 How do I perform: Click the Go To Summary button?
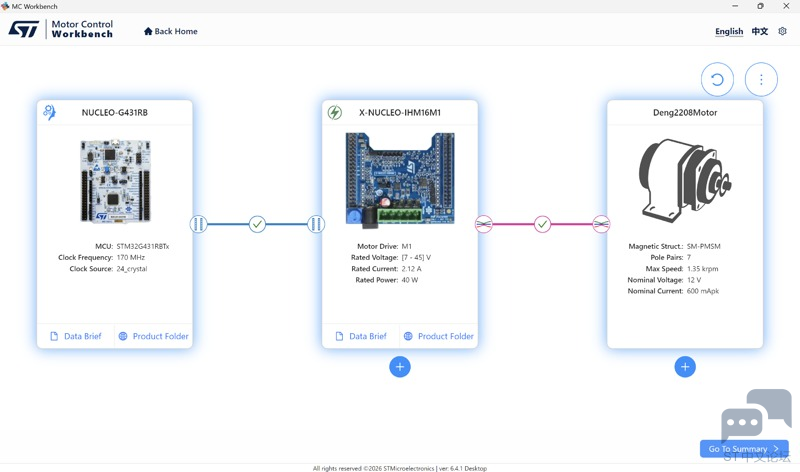point(744,449)
